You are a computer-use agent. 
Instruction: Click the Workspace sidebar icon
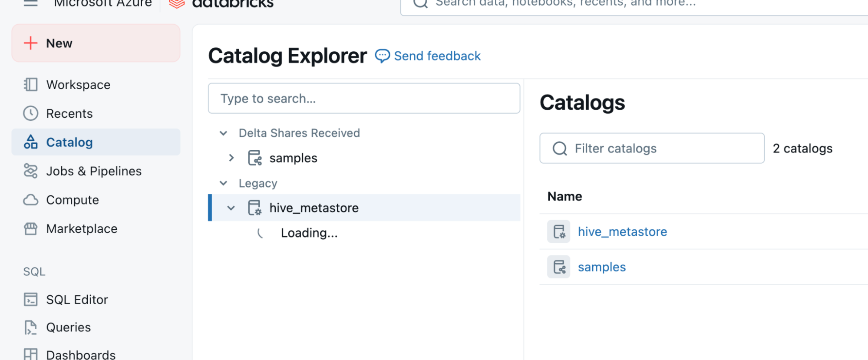[x=30, y=84]
